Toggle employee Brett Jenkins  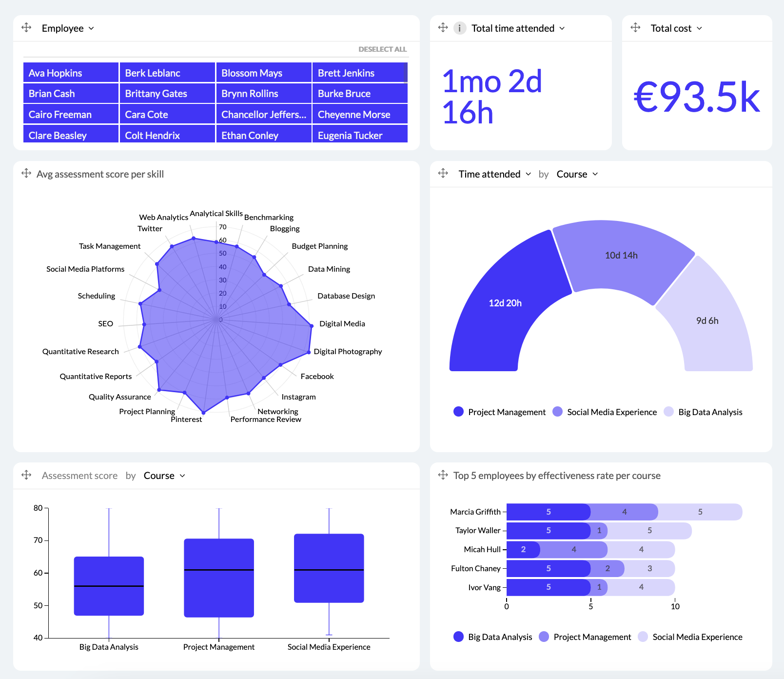(360, 73)
